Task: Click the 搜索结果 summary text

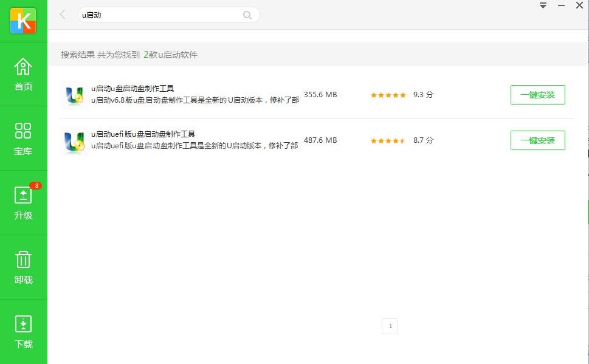Action: pos(129,55)
